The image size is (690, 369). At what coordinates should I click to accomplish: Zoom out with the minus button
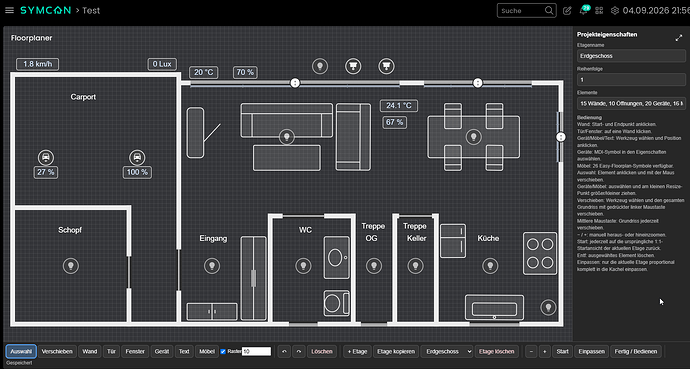pos(531,351)
